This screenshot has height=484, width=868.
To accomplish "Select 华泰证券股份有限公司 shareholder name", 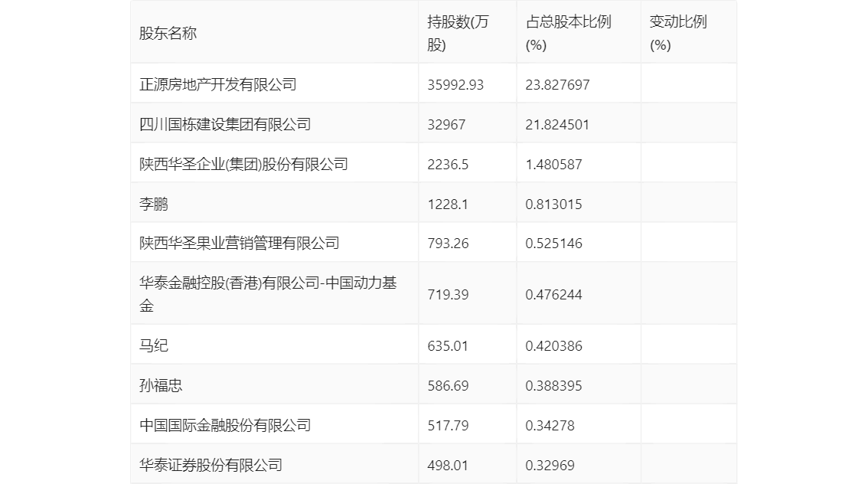I will pos(210,466).
